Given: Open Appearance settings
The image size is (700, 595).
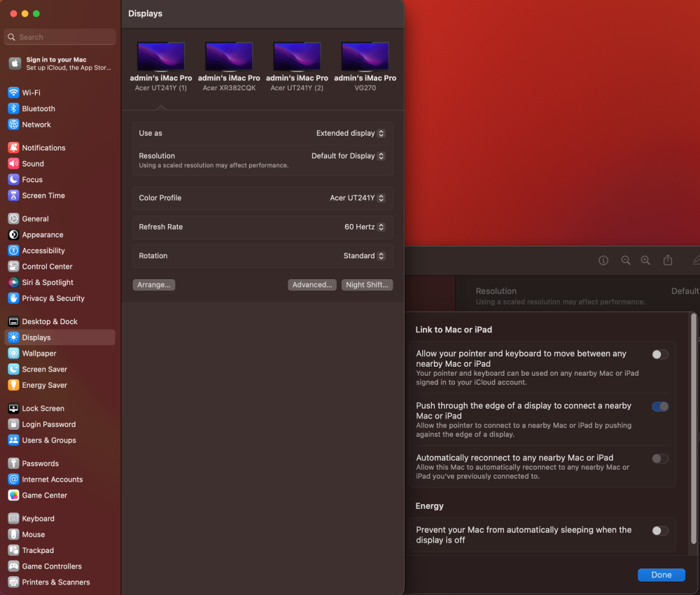Looking at the screenshot, I should 59,234.
